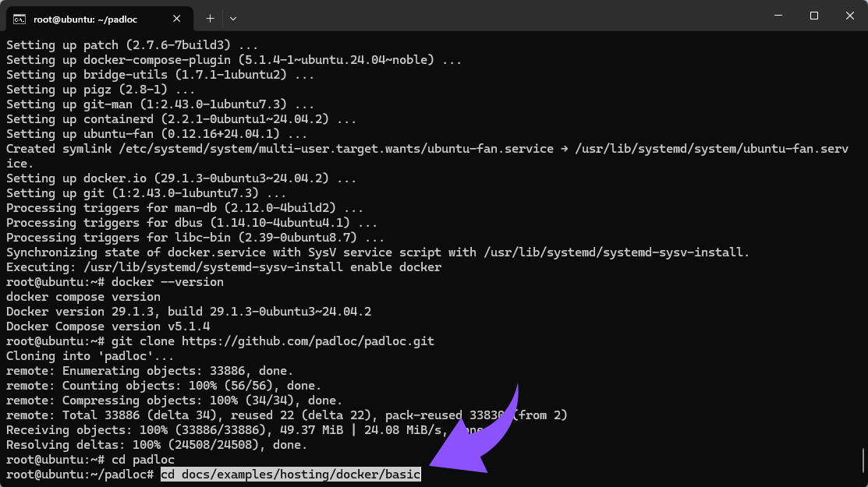868x487 pixels.
Task: Click the highlighted cd docs/examples/hosting/docker/basic command
Action: click(291, 475)
